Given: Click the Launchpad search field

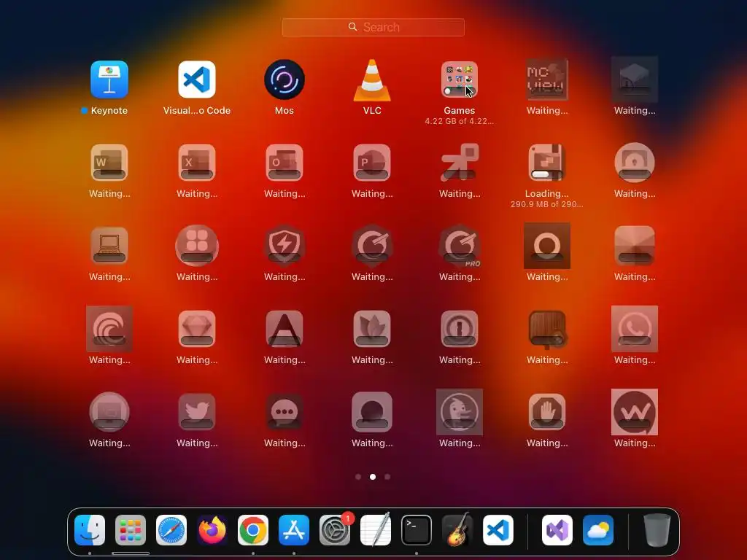Looking at the screenshot, I should tap(373, 27).
